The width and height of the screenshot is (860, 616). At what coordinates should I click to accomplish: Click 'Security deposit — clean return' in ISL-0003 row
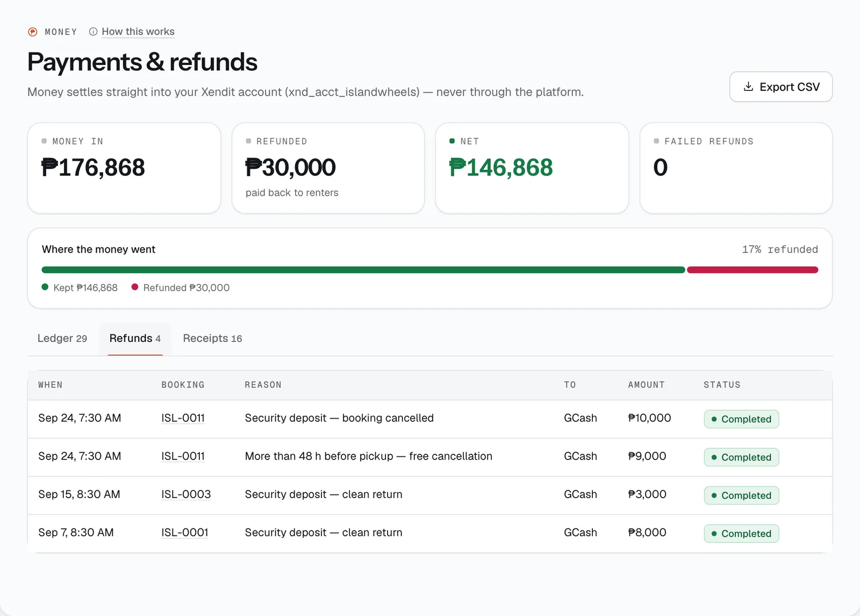point(324,495)
